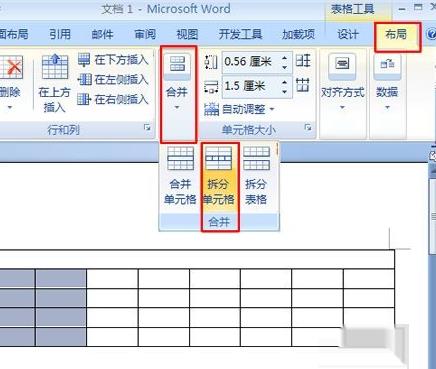Open the Review (审阅) tab
Image resolution: width=436 pixels, height=369 pixels.
(x=145, y=34)
